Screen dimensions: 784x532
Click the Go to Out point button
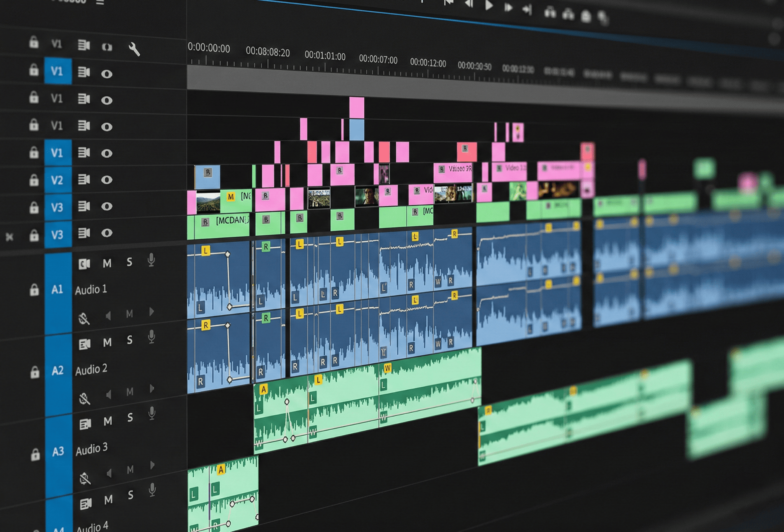coord(527,10)
